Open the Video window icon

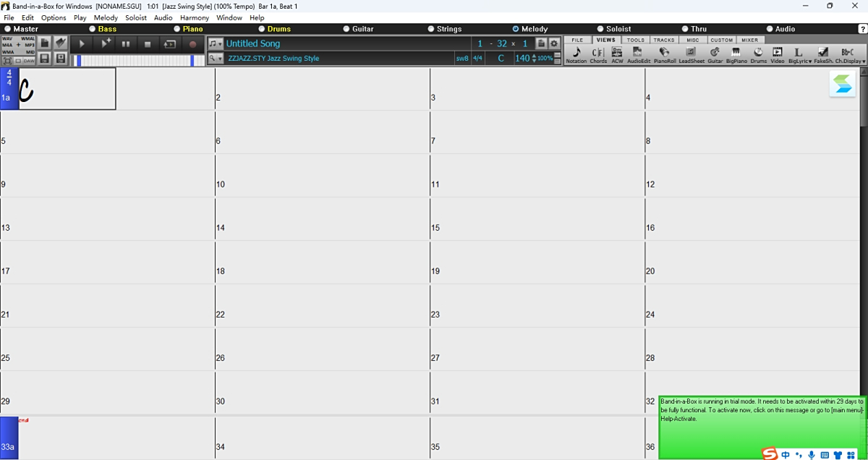click(x=777, y=54)
